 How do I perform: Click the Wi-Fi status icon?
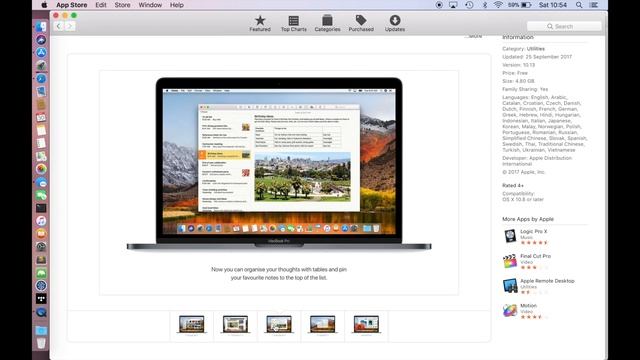498,5
